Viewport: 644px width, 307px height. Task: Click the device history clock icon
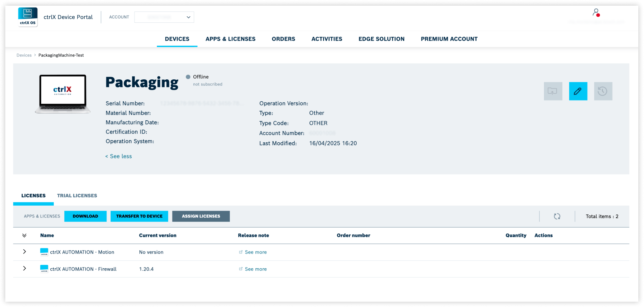tap(603, 91)
